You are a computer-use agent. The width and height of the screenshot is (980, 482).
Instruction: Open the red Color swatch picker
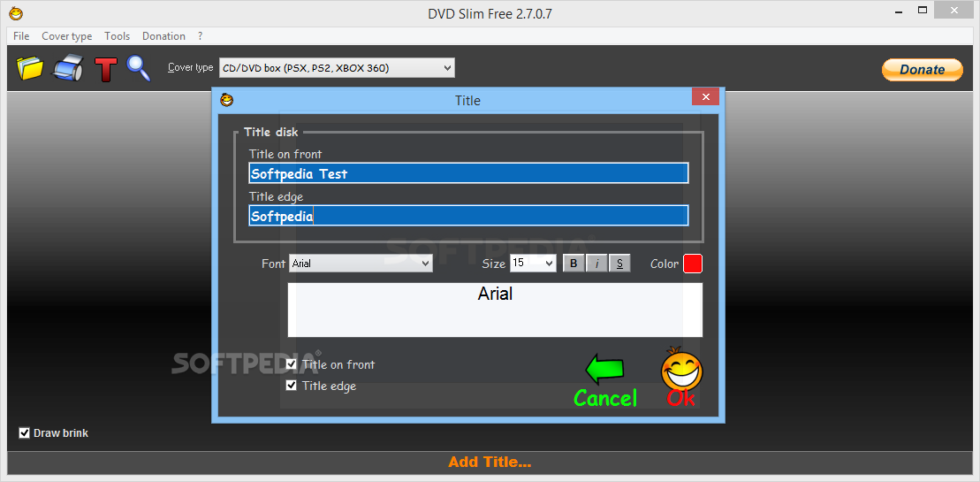[x=693, y=264]
